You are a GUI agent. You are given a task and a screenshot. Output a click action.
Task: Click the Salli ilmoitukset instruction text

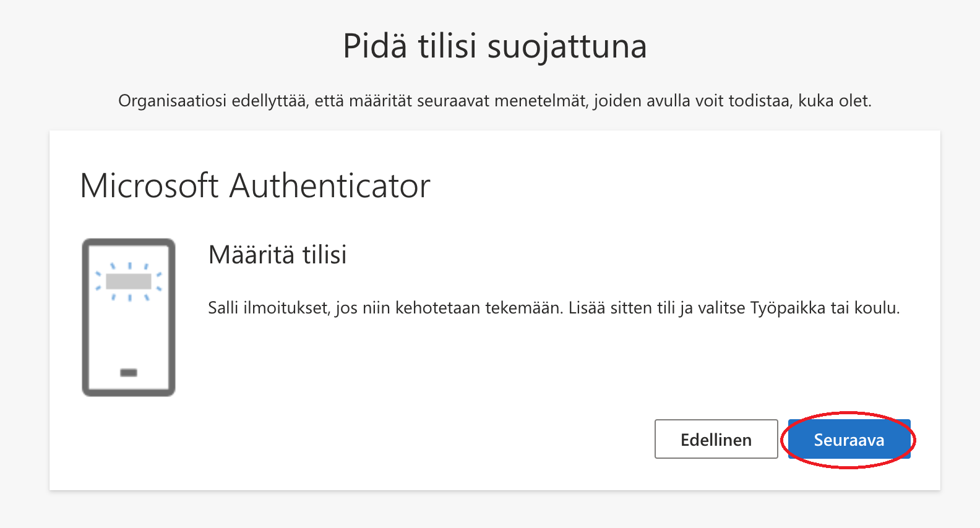pos(553,308)
